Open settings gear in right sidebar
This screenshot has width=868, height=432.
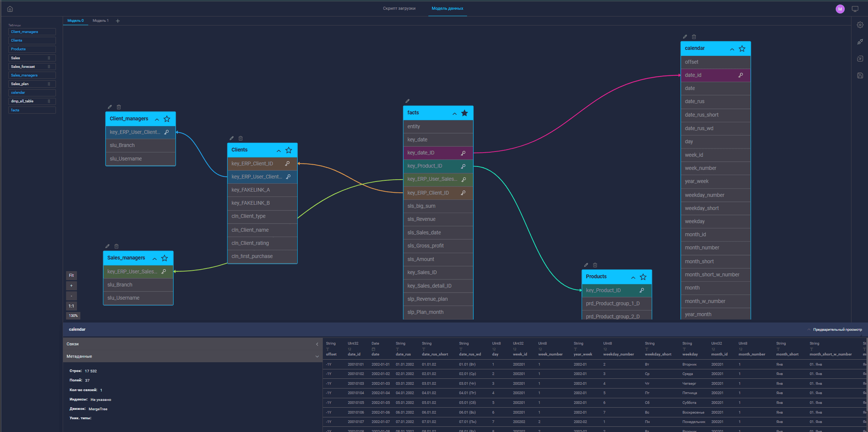(860, 25)
